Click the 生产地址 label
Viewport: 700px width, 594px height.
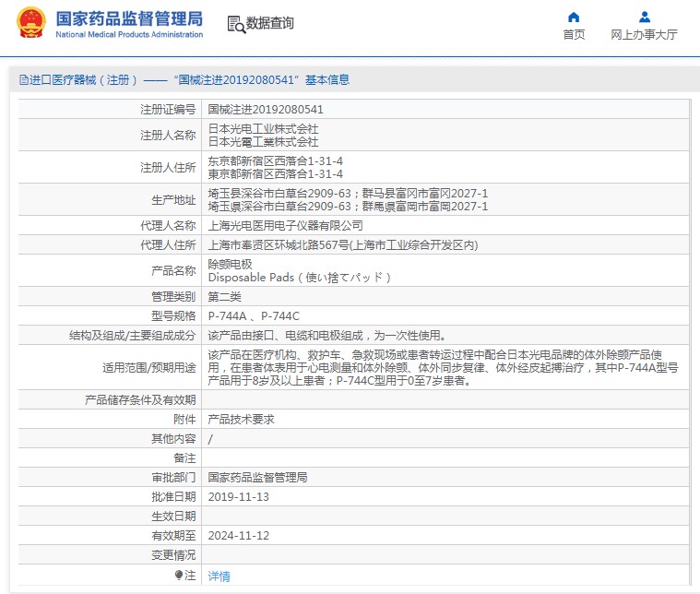tap(173, 200)
